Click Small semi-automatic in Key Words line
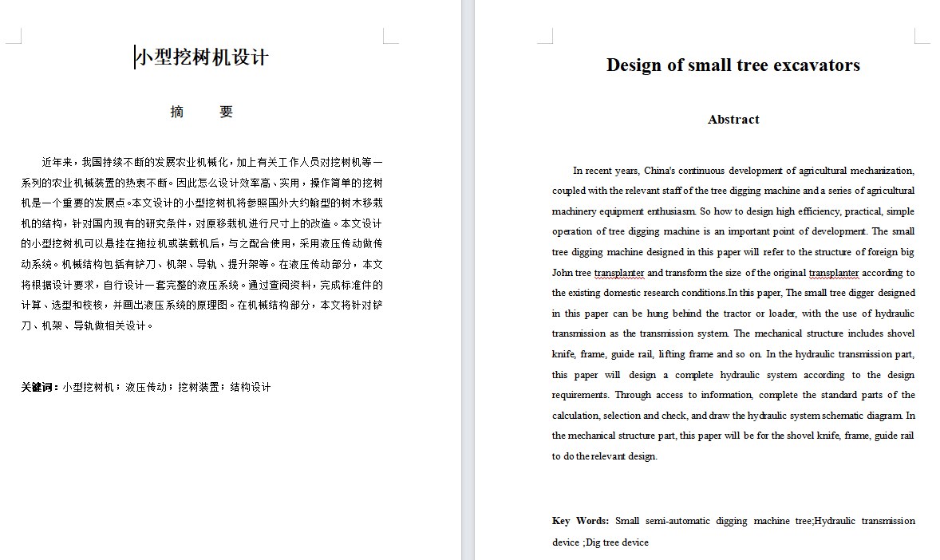 point(662,521)
